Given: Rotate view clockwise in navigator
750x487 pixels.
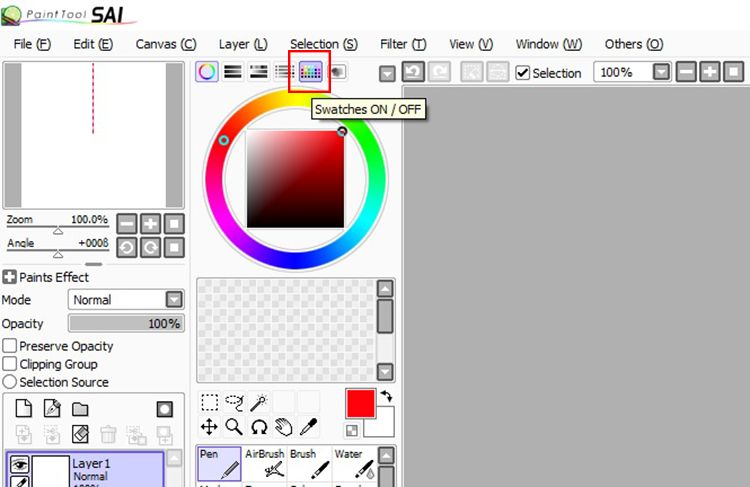Looking at the screenshot, I should (x=150, y=247).
